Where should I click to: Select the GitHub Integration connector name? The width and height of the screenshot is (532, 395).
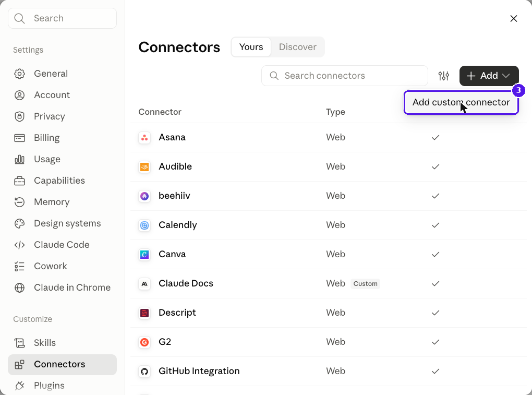[199, 371]
